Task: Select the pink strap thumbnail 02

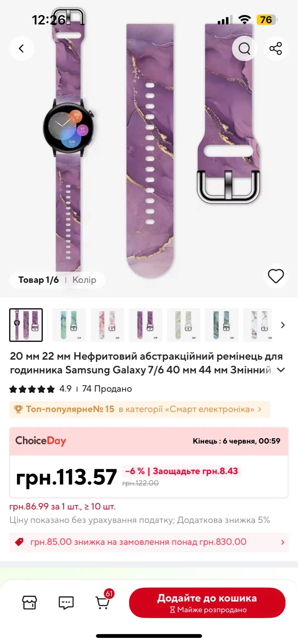Action: (x=107, y=325)
